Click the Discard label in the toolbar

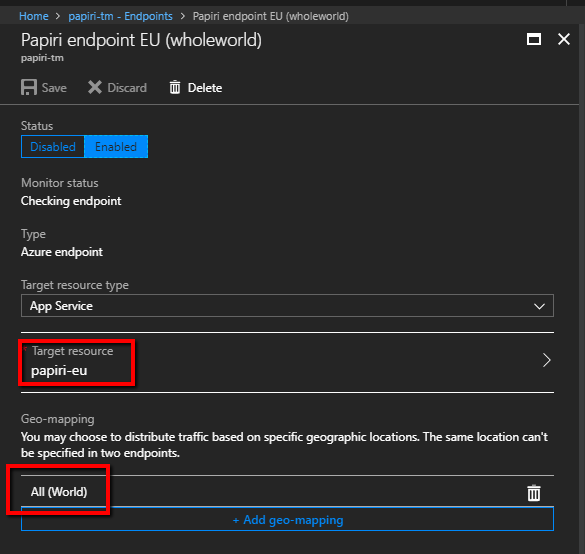[x=127, y=88]
